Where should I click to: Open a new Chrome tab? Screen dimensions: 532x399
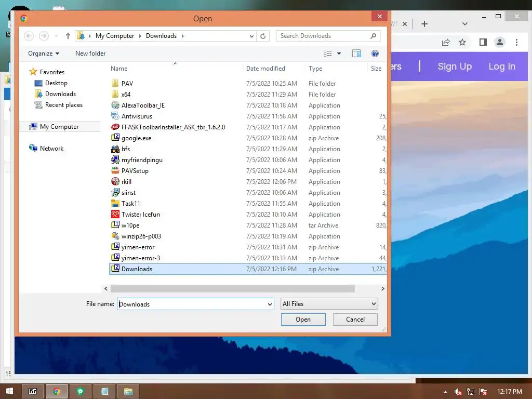pyautogui.click(x=424, y=24)
